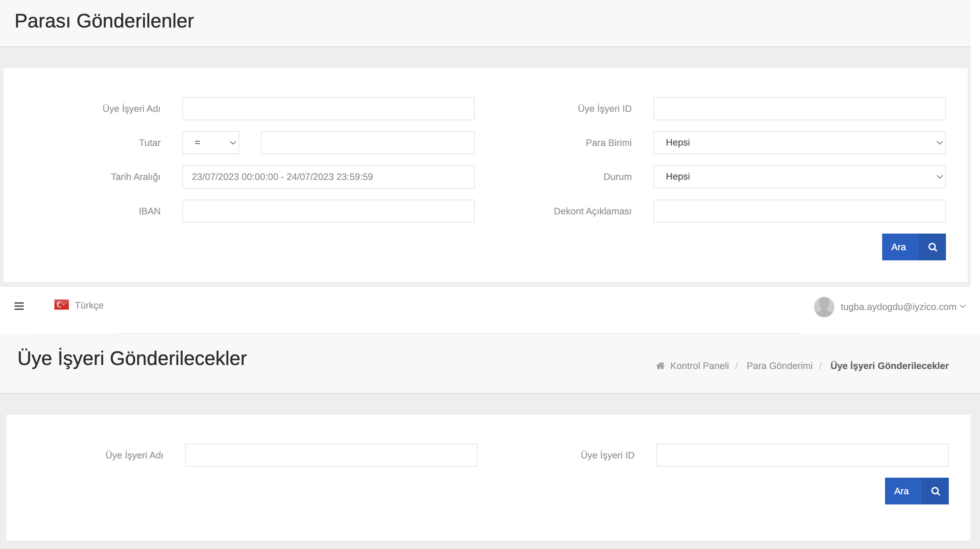This screenshot has height=549, width=980.
Task: Click the magnifier icon in Üye İşyeri Gönderilecekler
Action: (x=935, y=491)
